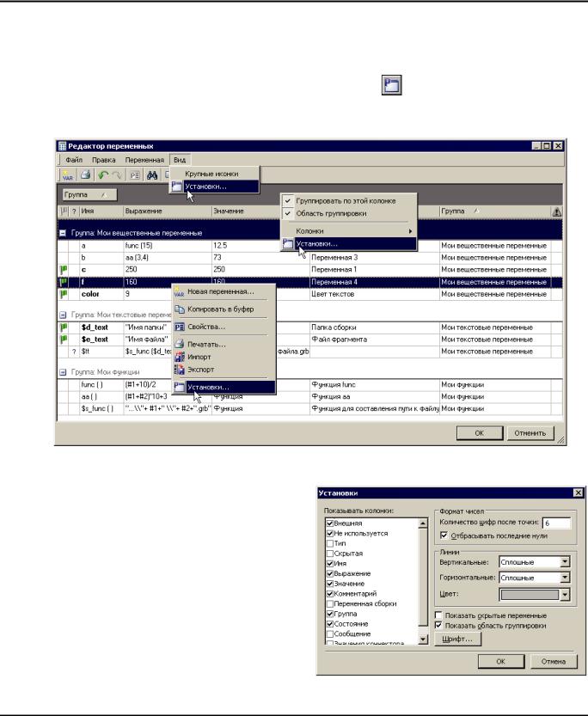Image resolution: width=588 pixels, height=716 pixels.
Task: Click the green flag beside variable c
Action: click(64, 270)
